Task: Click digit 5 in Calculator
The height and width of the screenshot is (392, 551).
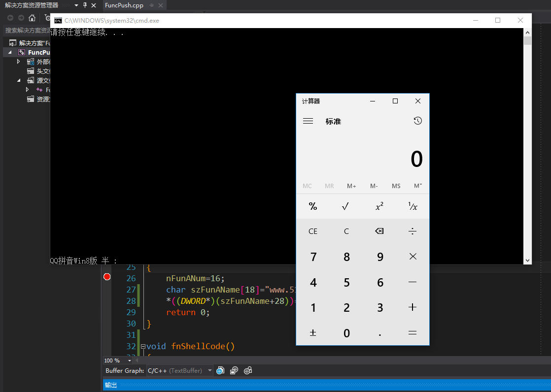Action: tap(346, 282)
